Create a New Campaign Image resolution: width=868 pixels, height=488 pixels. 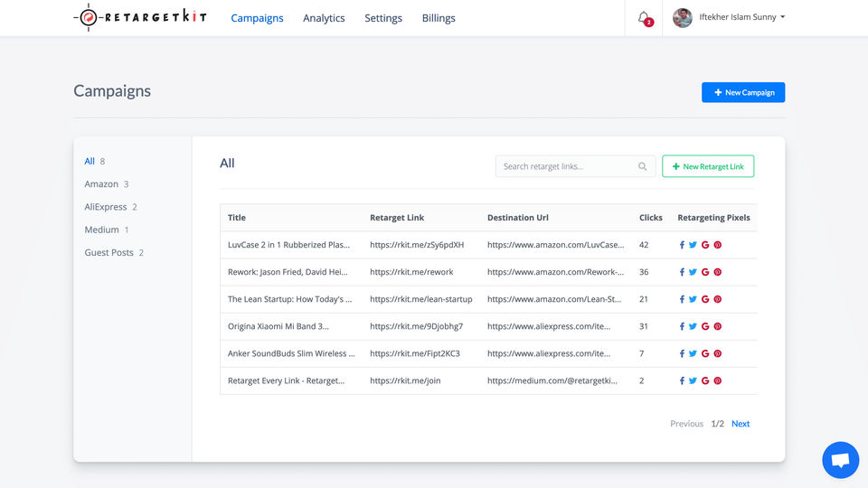click(743, 92)
